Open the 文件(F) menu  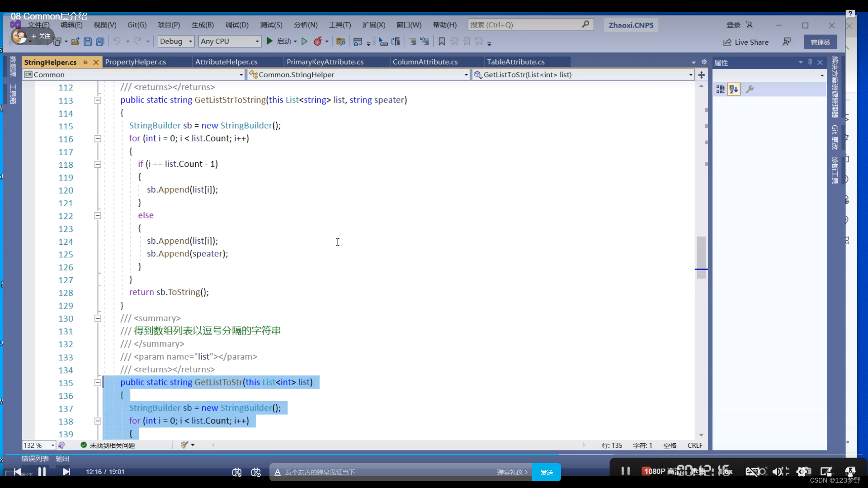[x=38, y=25]
